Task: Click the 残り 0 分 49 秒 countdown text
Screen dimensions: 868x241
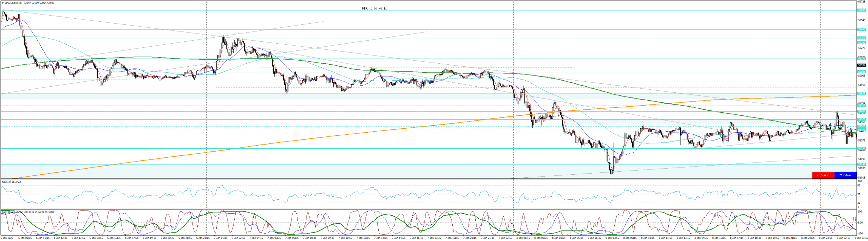Action: [374, 8]
